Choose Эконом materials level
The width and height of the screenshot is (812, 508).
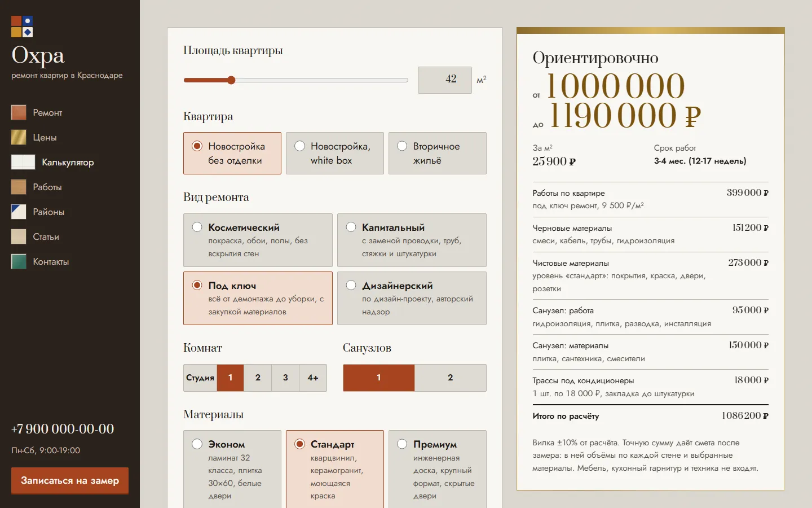click(232, 469)
